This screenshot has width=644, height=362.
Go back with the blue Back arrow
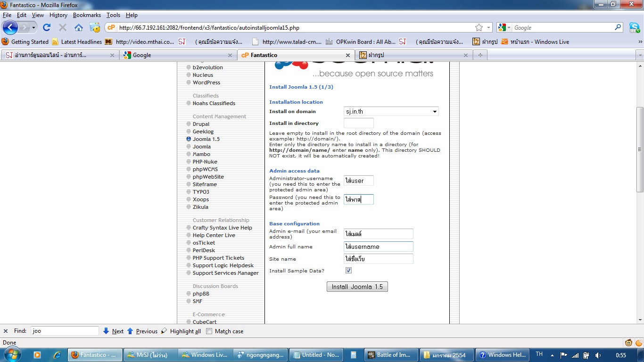click(x=10, y=27)
